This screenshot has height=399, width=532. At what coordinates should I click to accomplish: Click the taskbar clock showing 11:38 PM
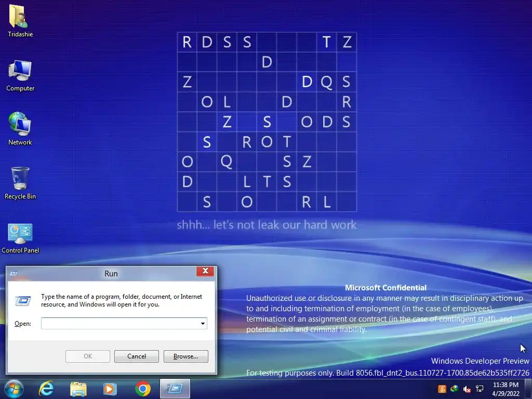click(x=506, y=389)
